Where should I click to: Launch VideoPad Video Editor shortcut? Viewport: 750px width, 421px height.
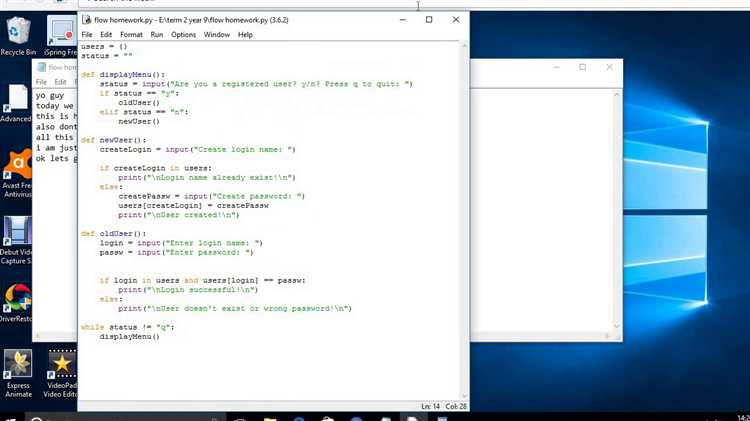click(x=61, y=374)
